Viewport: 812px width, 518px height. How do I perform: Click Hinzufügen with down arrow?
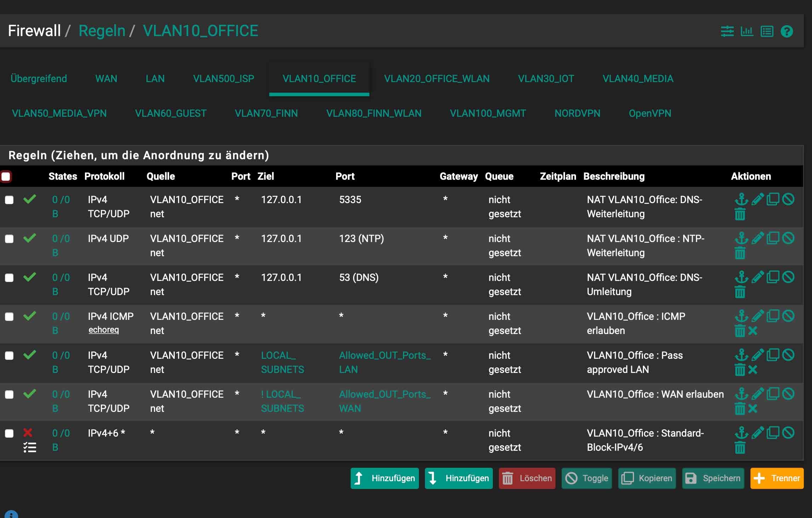point(459,478)
